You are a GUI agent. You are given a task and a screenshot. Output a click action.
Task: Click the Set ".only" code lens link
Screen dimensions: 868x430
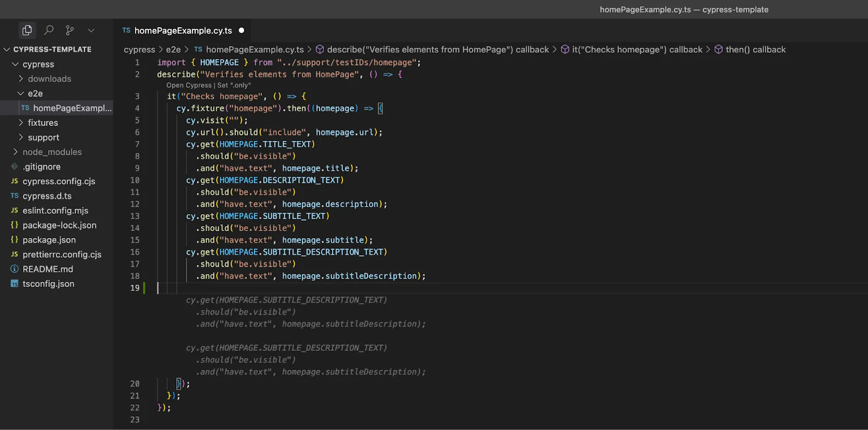(234, 85)
